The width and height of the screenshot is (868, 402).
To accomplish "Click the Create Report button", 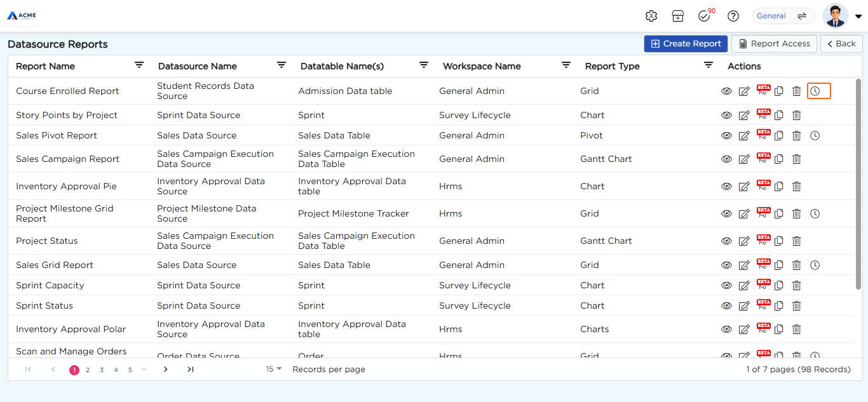I will [x=686, y=44].
